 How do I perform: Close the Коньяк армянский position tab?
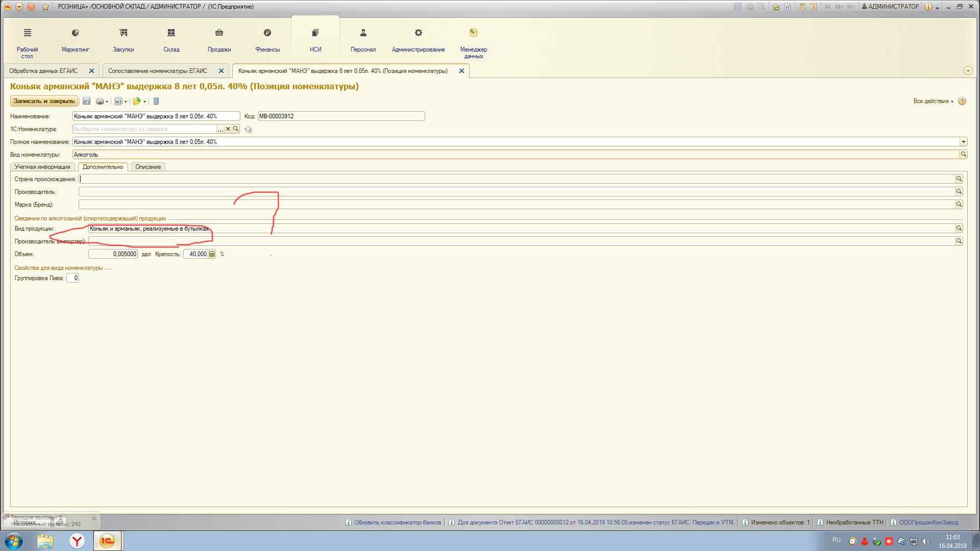pyautogui.click(x=461, y=71)
